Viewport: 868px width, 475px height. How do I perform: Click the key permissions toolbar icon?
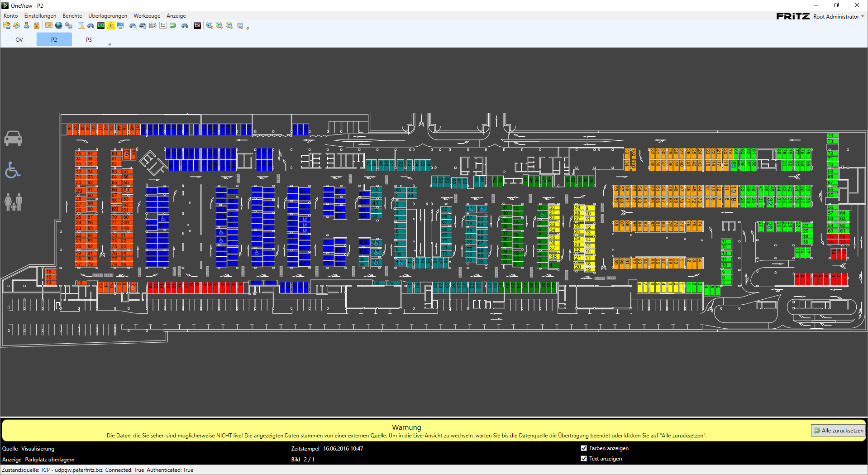pos(17,25)
